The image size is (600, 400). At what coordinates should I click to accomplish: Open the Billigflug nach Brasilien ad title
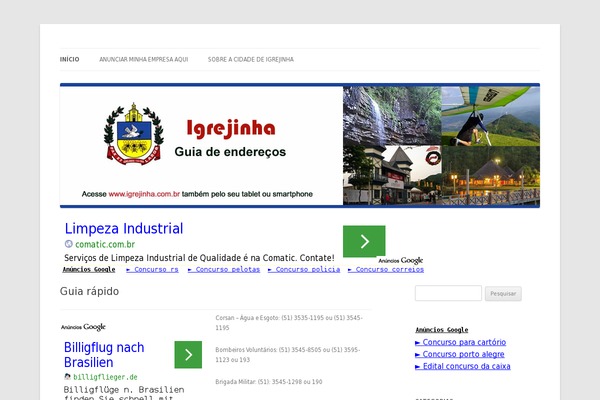click(x=104, y=354)
